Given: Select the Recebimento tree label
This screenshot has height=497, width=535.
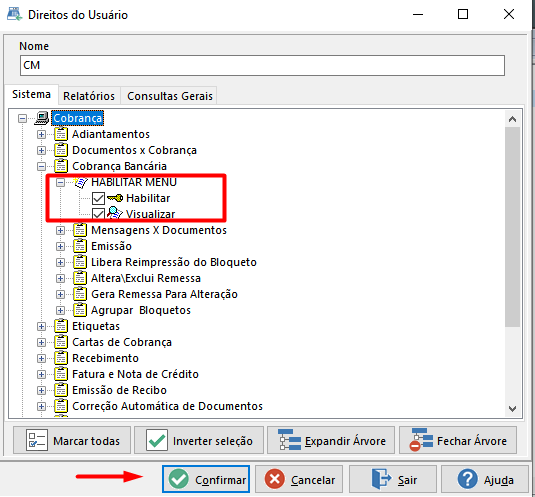Looking at the screenshot, I should click(x=105, y=359).
